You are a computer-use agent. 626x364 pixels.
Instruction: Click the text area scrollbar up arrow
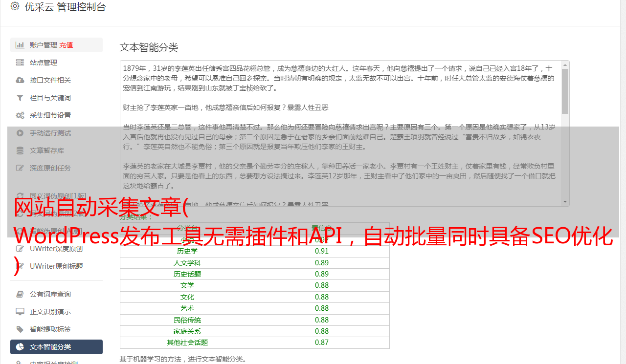(x=565, y=64)
